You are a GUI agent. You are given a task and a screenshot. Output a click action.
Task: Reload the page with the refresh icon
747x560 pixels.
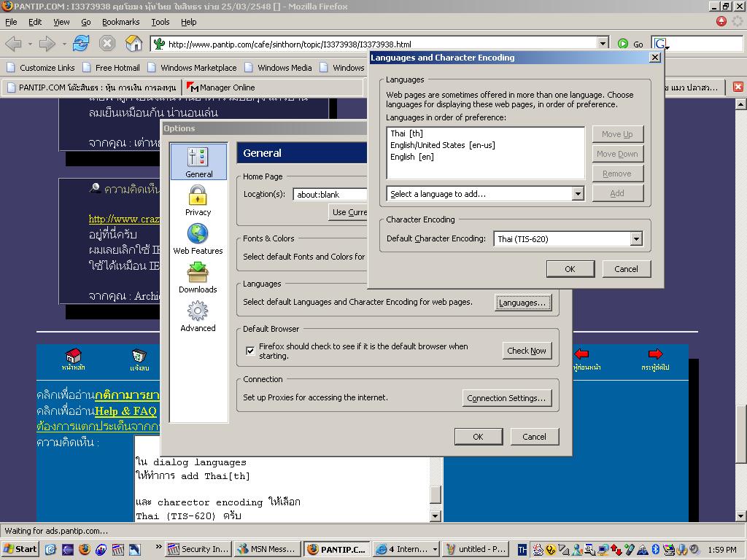click(81, 44)
